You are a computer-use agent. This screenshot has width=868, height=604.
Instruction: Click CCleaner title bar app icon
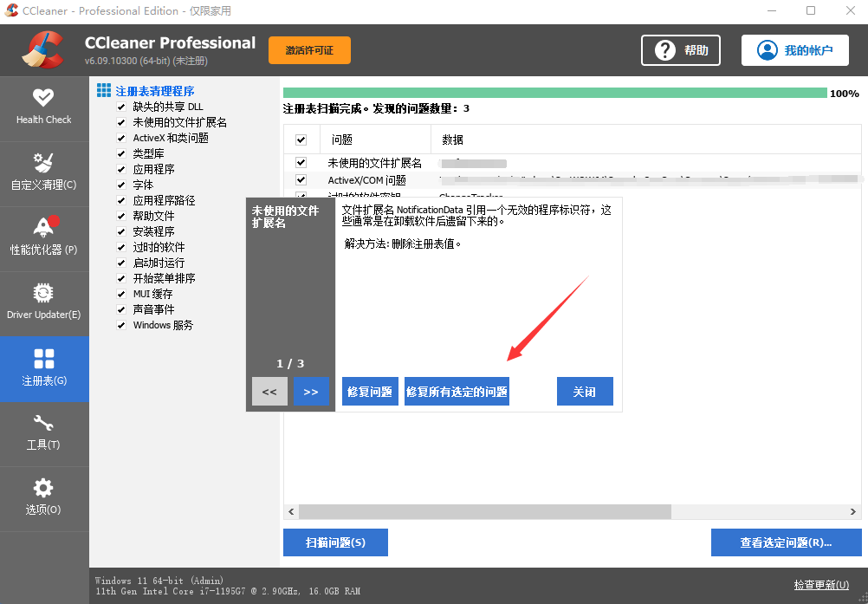click(11, 10)
